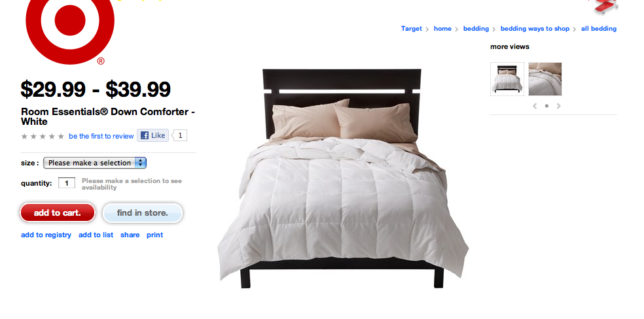Click the five-star rating row
644x319 pixels.
coord(43,136)
